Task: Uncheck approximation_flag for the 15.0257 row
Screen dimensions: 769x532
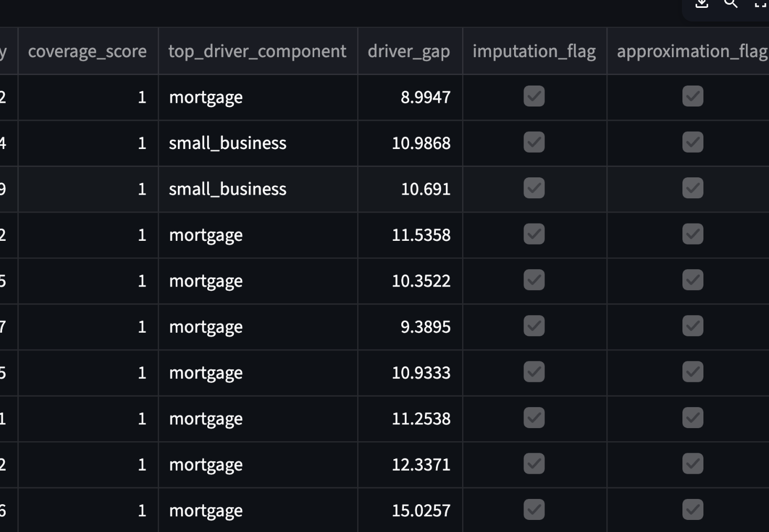Action: (x=692, y=509)
